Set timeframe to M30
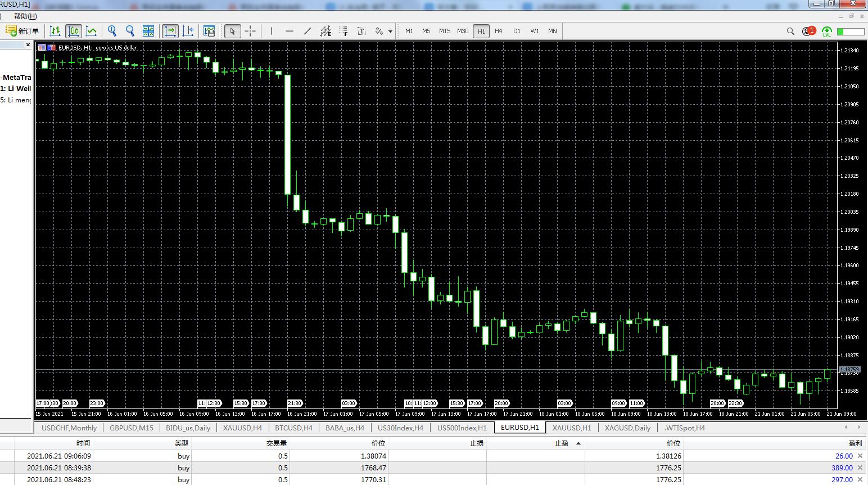868x485 pixels. pyautogui.click(x=463, y=32)
